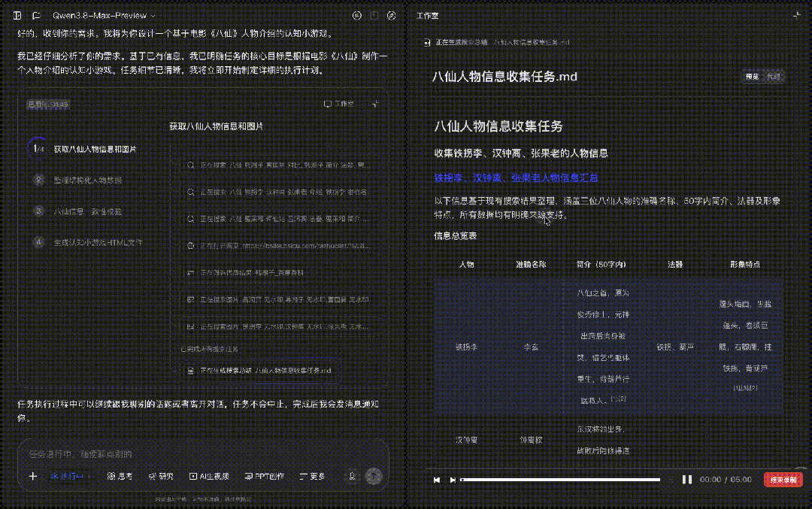Click the 人物 column header
The image size is (812, 509).
pyautogui.click(x=466, y=264)
